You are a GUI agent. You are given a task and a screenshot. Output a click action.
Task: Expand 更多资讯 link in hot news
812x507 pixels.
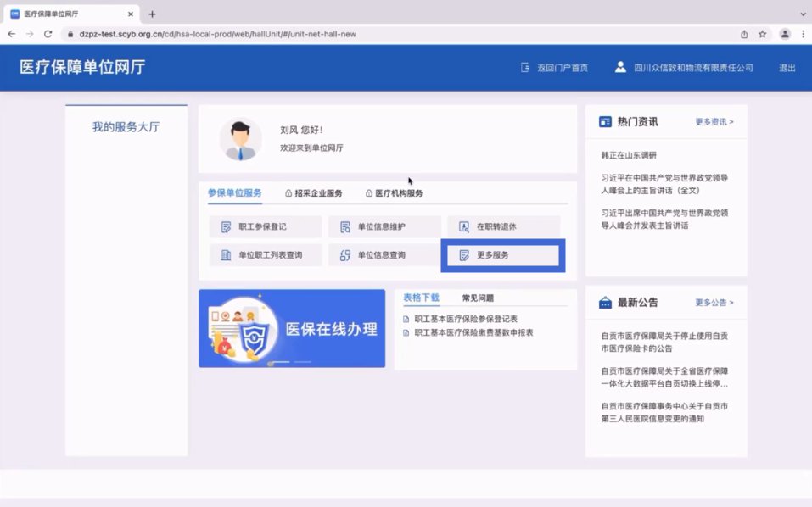click(x=714, y=122)
